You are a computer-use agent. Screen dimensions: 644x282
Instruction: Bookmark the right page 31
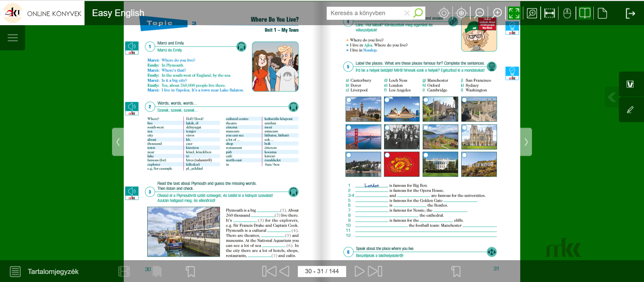click(x=456, y=271)
